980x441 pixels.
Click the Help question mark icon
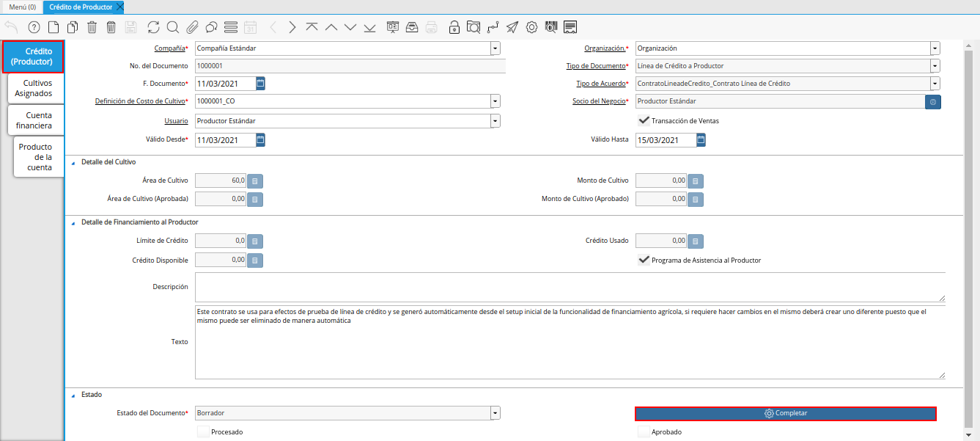[x=34, y=27]
